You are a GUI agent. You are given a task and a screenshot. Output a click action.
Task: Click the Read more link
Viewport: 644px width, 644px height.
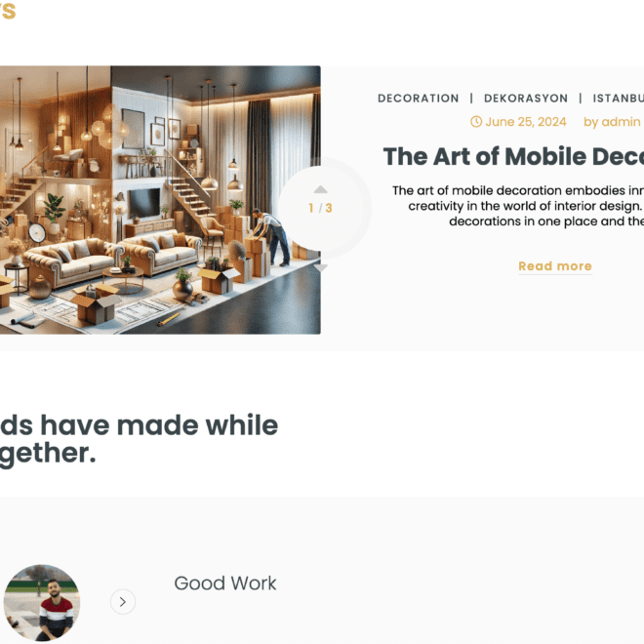click(555, 266)
